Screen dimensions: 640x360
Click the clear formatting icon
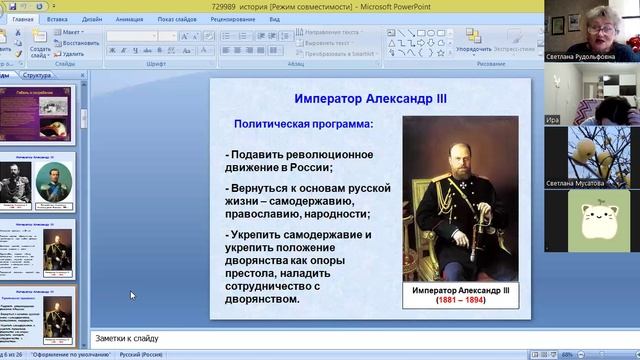209,37
